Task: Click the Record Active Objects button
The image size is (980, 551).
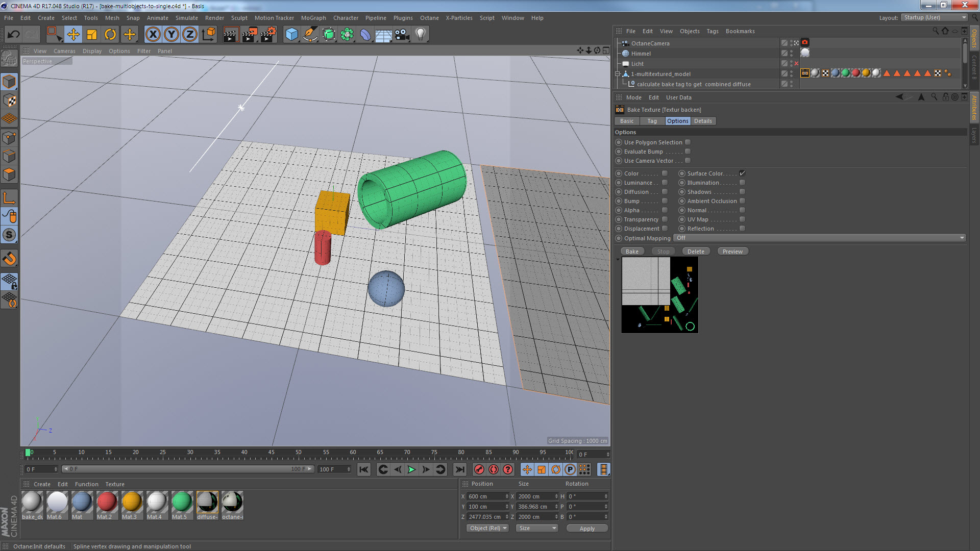Action: click(x=479, y=469)
